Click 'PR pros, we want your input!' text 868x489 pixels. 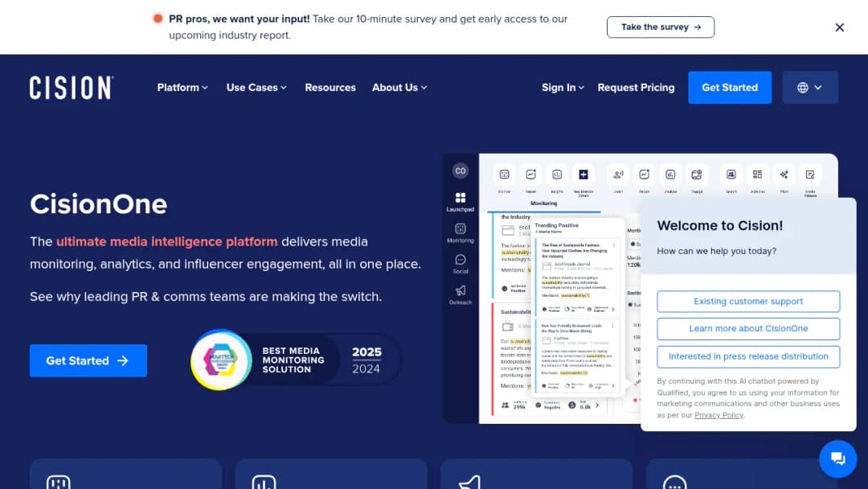tap(240, 18)
